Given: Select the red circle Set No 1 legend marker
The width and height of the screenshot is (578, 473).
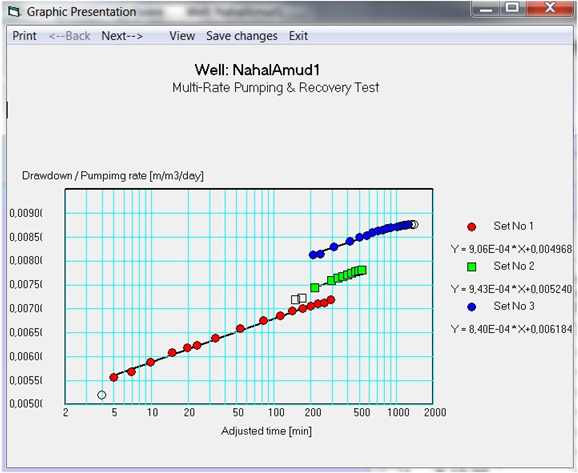Looking at the screenshot, I should click(x=471, y=227).
